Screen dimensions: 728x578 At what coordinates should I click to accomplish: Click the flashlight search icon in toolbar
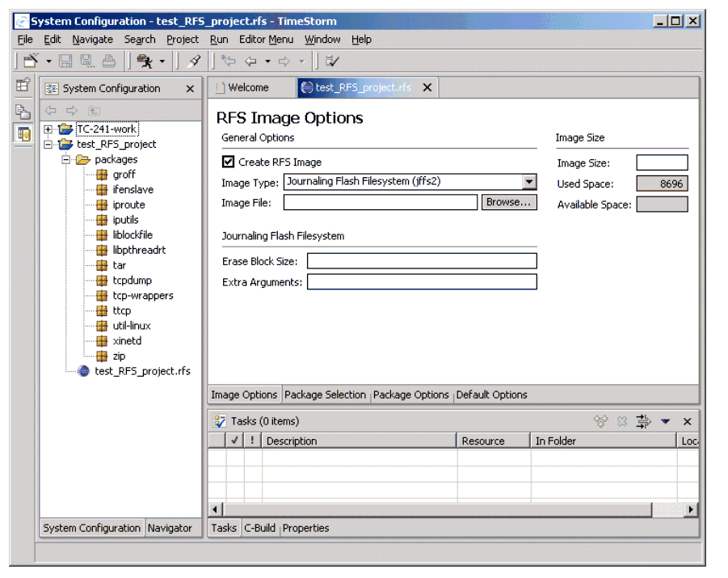coord(194,61)
